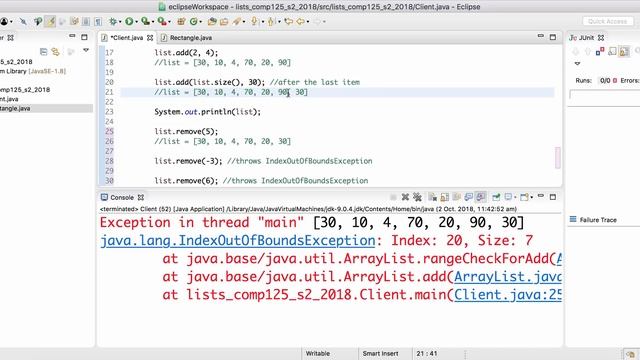The height and width of the screenshot is (360, 640).
Task: Toggle Link with Editor in Package Explorer
Action: [55, 51]
